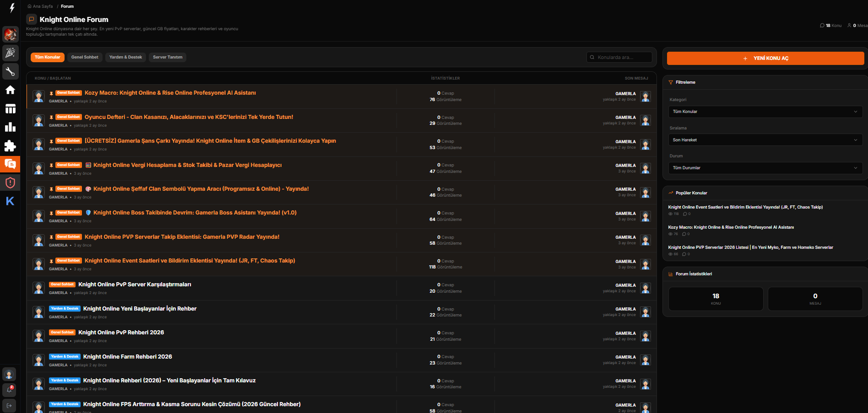
Task: Click the Genel Sohbet tag on PvP Rehberi 2026
Action: click(62, 333)
